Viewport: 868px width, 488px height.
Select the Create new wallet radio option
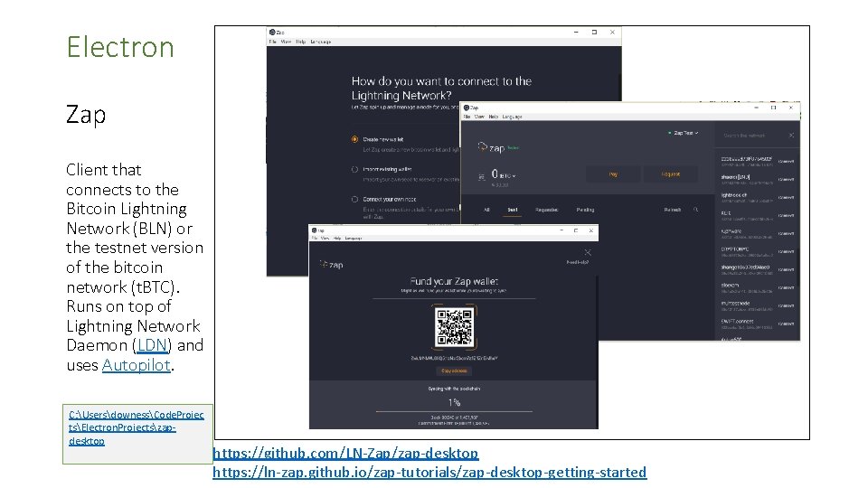(x=354, y=139)
